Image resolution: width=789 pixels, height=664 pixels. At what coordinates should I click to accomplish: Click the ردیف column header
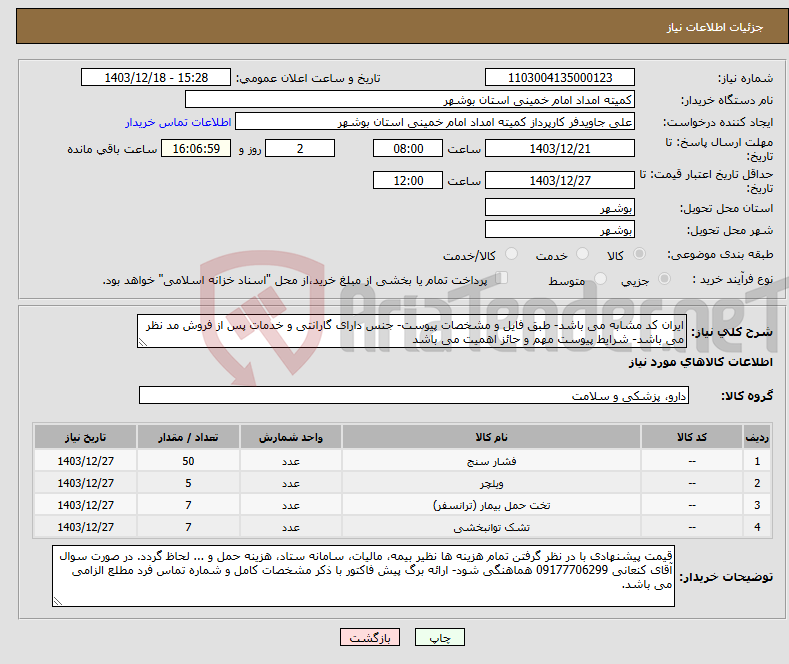757,437
